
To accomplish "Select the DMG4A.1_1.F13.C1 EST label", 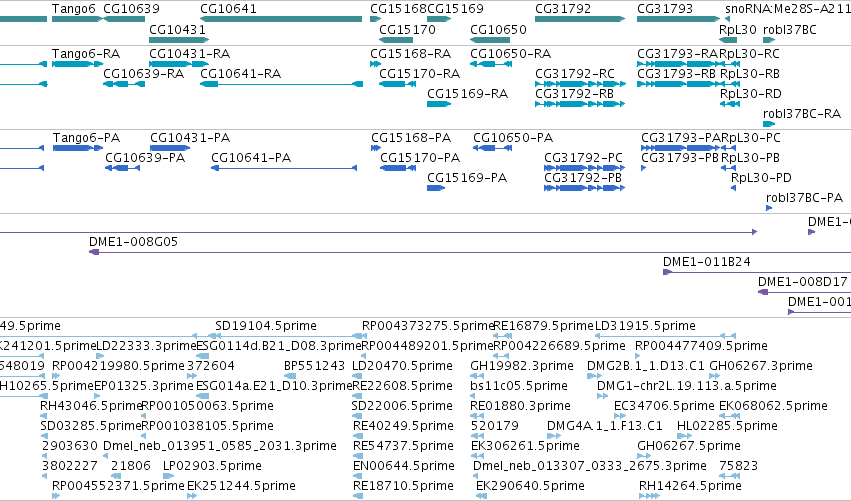I will click(605, 427).
